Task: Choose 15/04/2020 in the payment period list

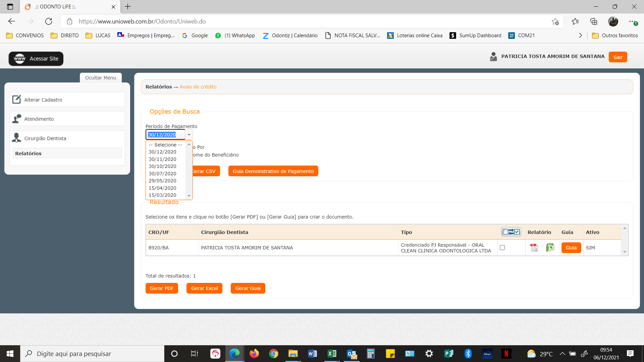Action: [x=162, y=188]
